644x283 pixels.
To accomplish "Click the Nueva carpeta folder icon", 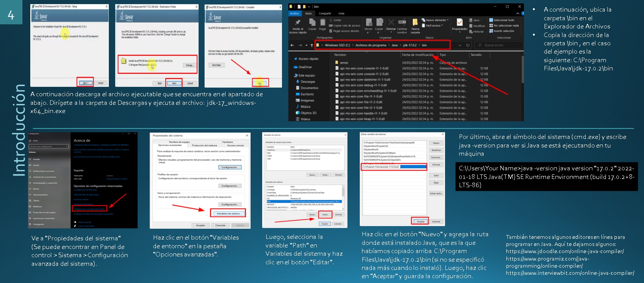I will tap(415, 23).
